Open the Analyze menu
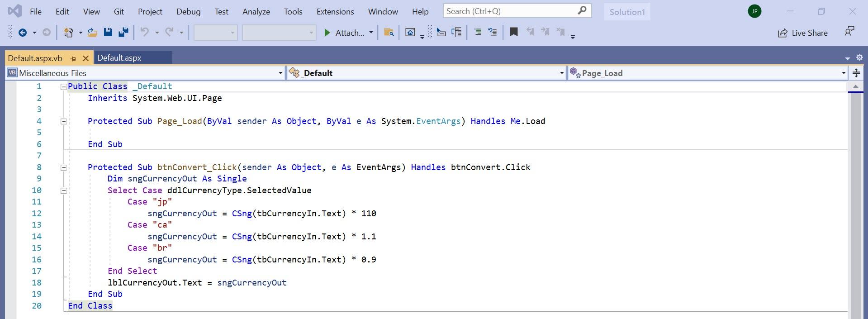 point(256,11)
